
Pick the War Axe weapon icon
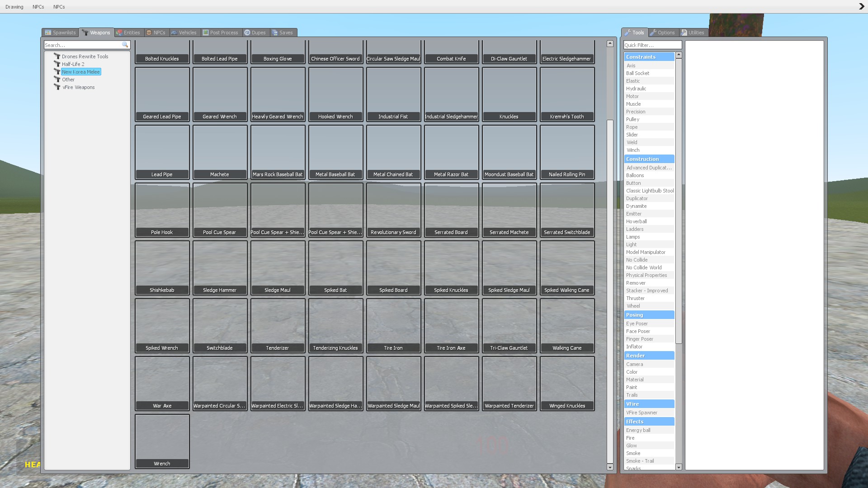click(162, 384)
